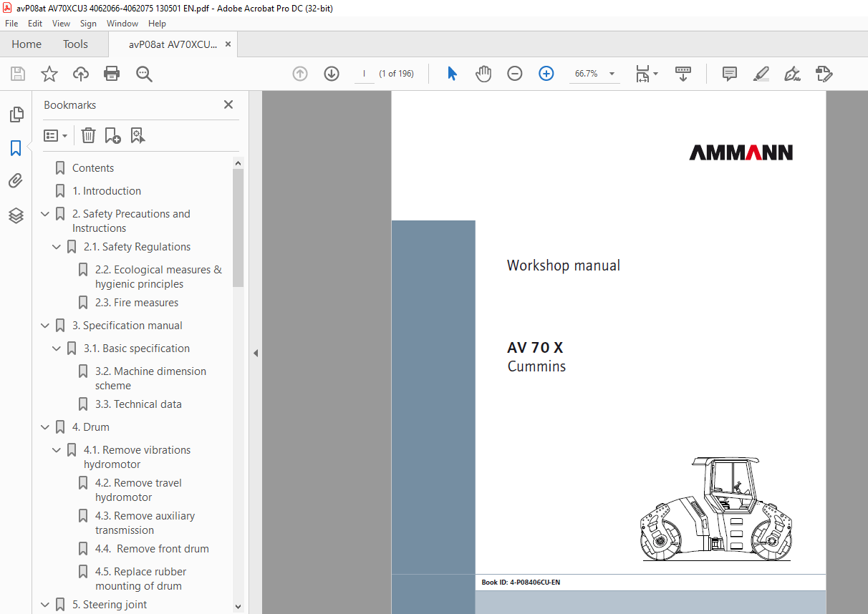868x614 pixels.
Task: Select the arrow selection tool
Action: pos(452,74)
